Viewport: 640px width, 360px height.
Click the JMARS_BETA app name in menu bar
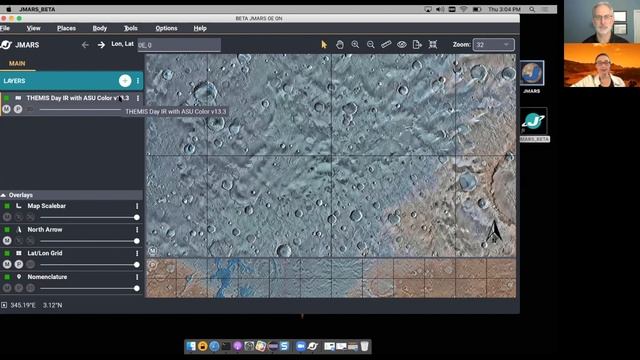37,9
